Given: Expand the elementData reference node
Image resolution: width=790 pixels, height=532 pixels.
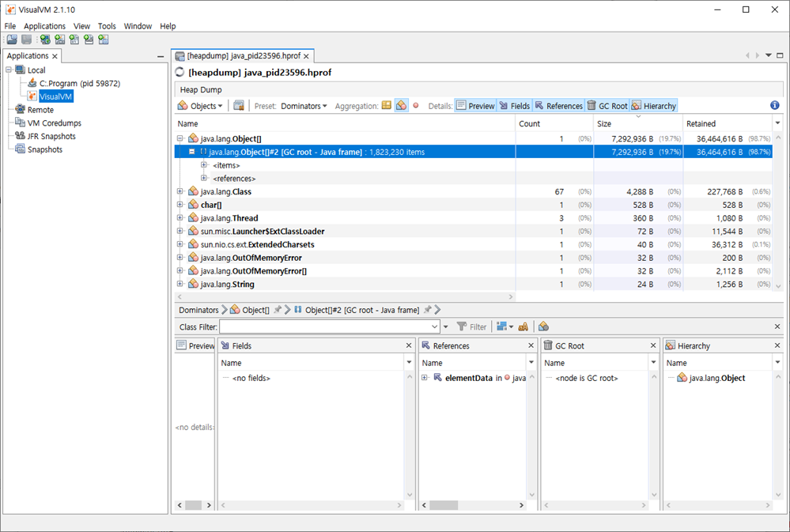Looking at the screenshot, I should click(x=424, y=377).
